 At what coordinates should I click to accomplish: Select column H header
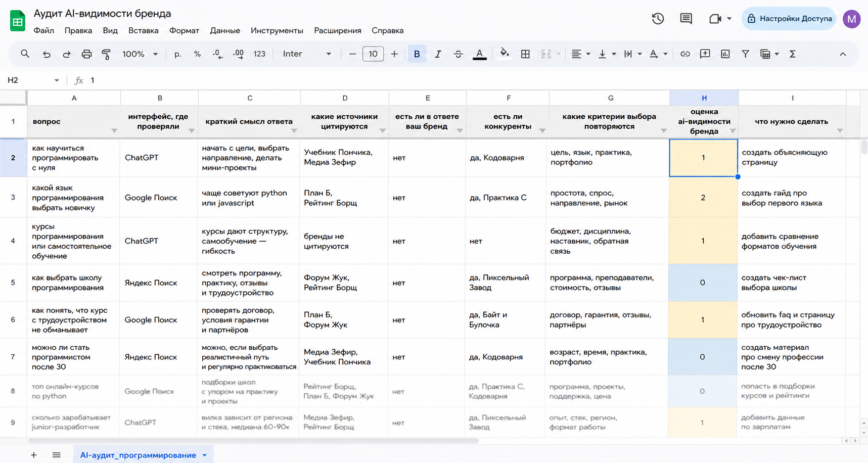pyautogui.click(x=704, y=98)
